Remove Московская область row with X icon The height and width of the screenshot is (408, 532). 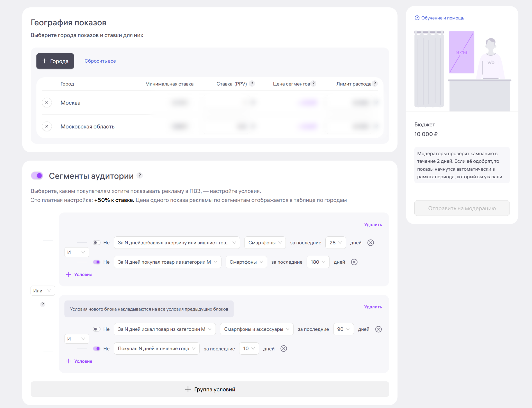pos(47,127)
